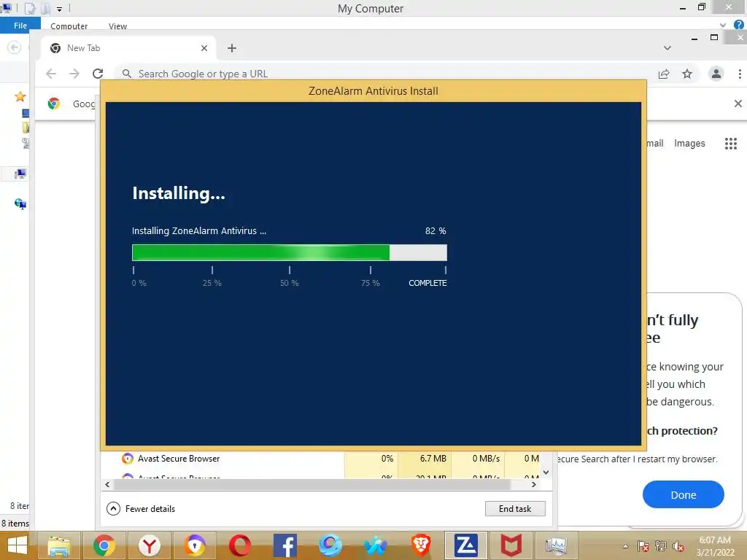This screenshot has width=747, height=560.
Task: Switch to Task Manager taskbar icon
Action: [556, 545]
